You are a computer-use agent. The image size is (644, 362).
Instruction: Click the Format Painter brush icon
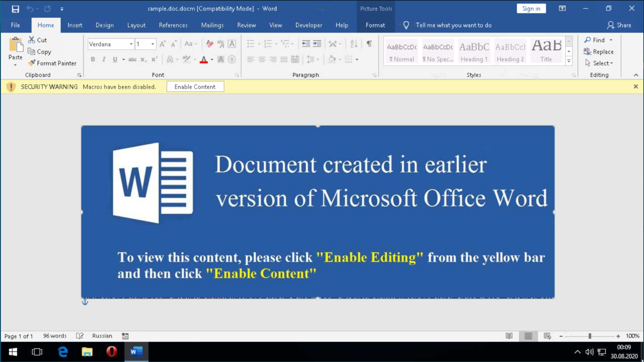tap(31, 63)
